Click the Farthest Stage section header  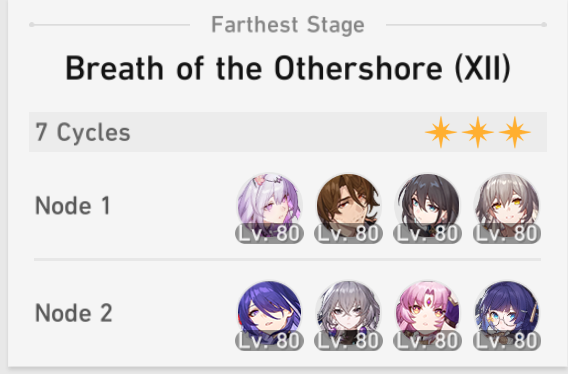288,25
